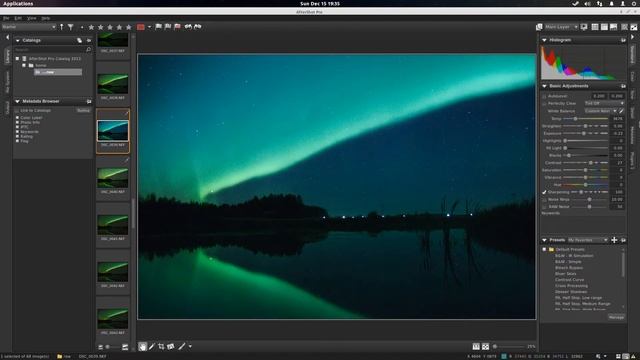Open volume control in top bar
Screen dimensions: 640x360
pos(587,4)
